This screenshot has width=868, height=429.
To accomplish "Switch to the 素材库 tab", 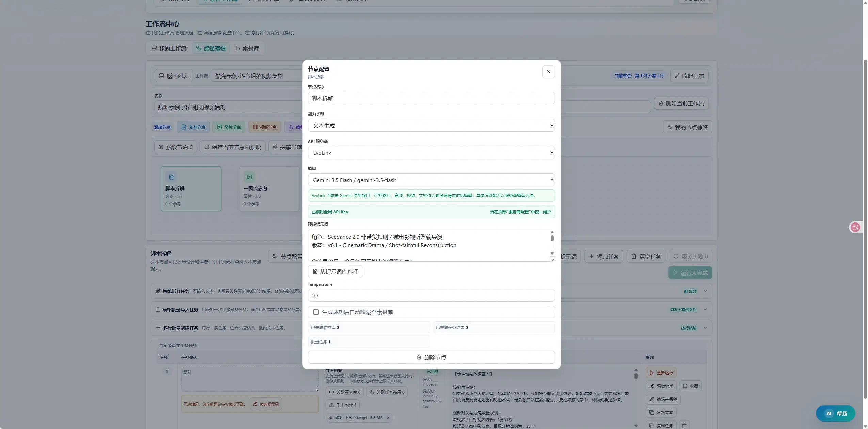I will [247, 48].
